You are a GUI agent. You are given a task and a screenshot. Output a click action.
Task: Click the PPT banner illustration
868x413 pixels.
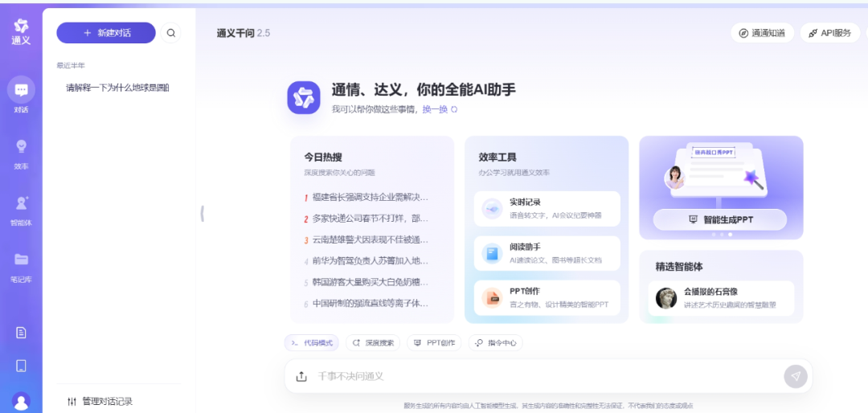[718, 171]
